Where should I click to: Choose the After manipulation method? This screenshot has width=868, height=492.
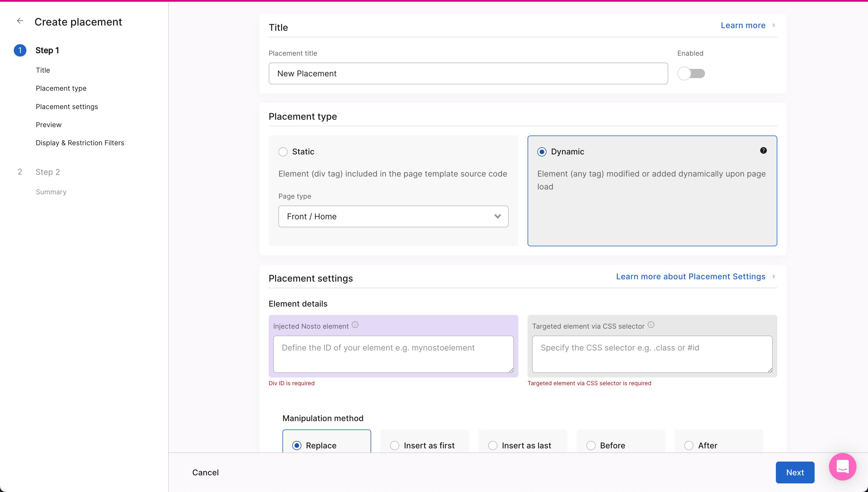click(x=689, y=445)
